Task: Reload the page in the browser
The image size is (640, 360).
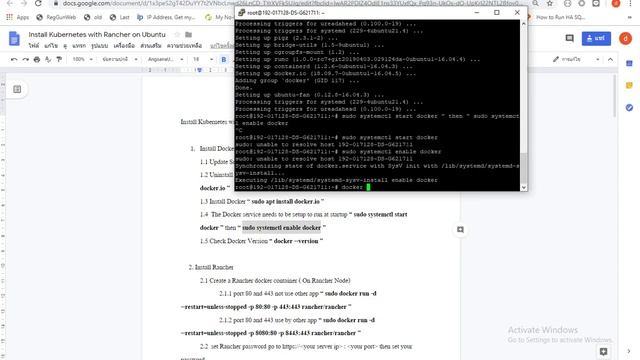Action: coord(38,3)
